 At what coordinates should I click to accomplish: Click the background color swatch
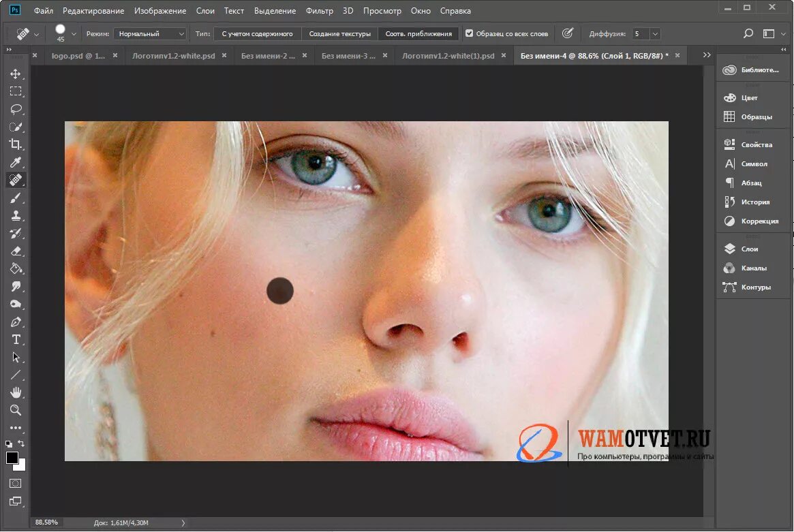tap(22, 467)
